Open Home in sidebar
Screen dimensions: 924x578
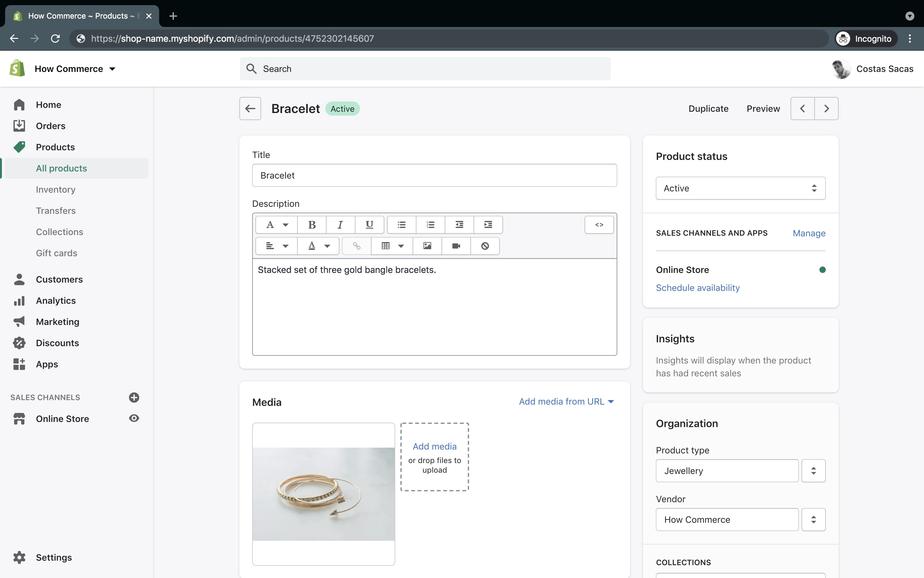[48, 105]
